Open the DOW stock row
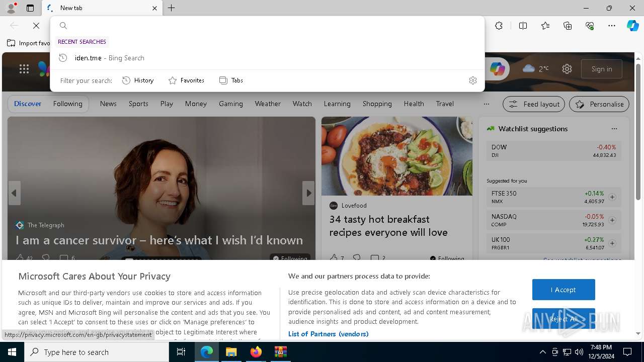The image size is (644, 362). tap(553, 151)
